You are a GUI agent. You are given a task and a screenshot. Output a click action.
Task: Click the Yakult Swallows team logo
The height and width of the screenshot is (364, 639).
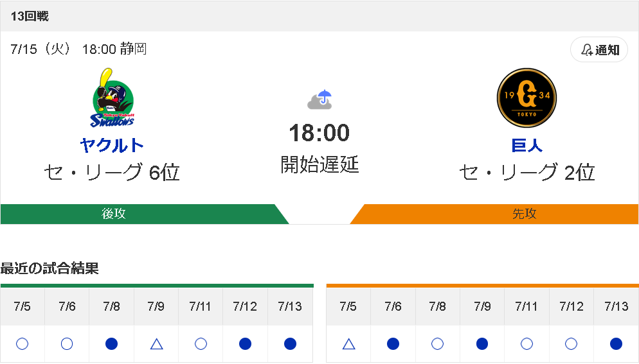pos(112,98)
